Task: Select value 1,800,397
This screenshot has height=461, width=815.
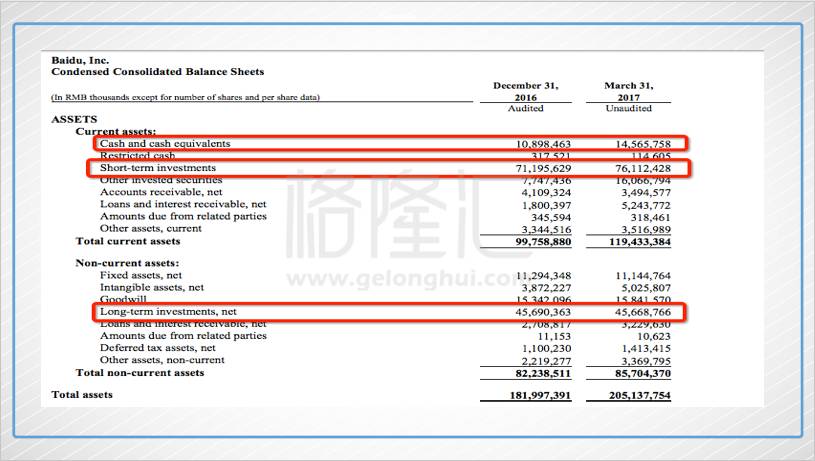Action: [x=546, y=205]
